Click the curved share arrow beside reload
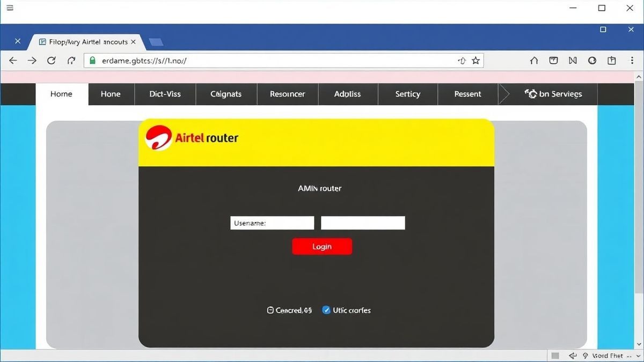 pos(71,61)
